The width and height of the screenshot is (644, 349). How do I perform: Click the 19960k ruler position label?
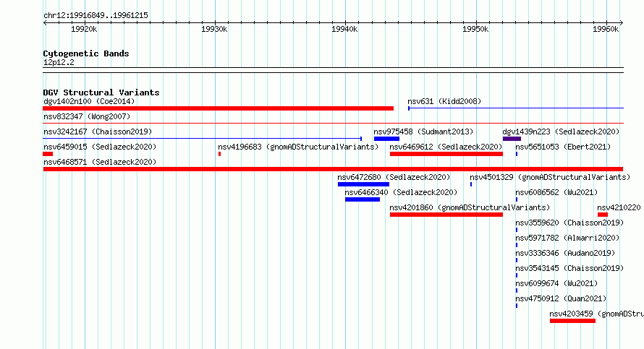pyautogui.click(x=606, y=29)
